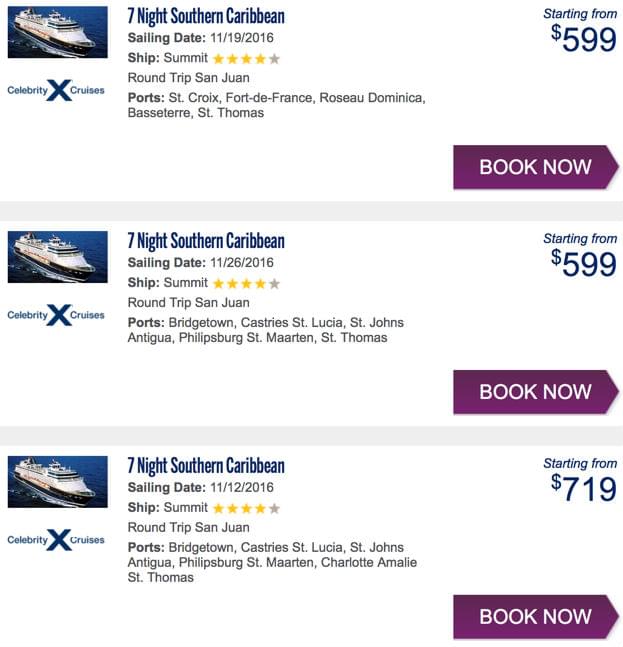Click the $599 price of first cruise
This screenshot has height=647, width=623.
(584, 39)
